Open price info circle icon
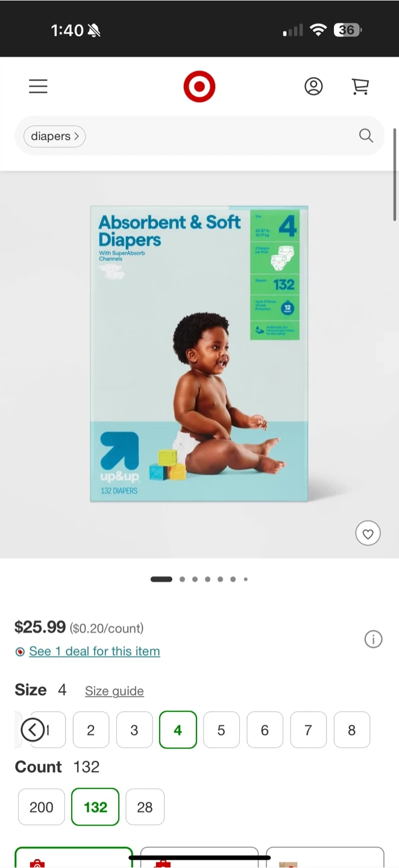Screen dimensions: 399x868 pos(373,639)
